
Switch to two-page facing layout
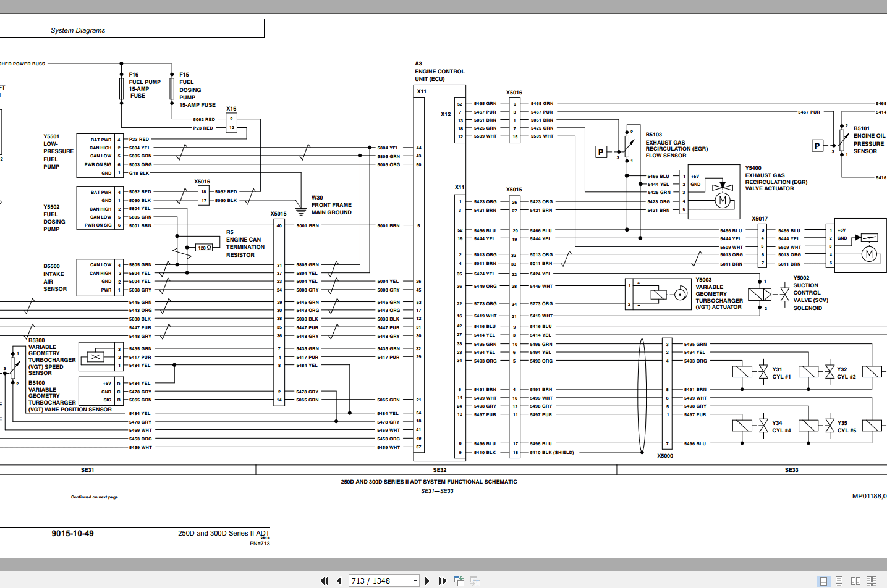pyautogui.click(x=855, y=581)
